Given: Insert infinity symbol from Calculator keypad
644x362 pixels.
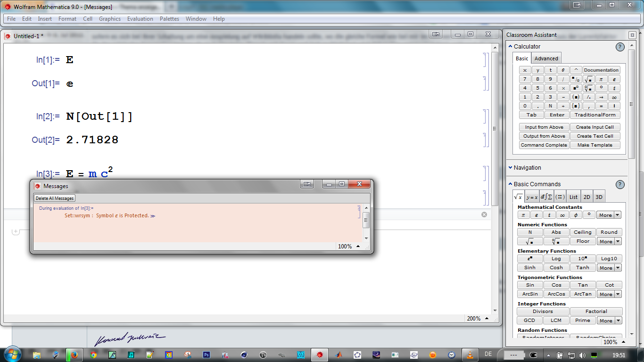Looking at the screenshot, I should point(614,97).
